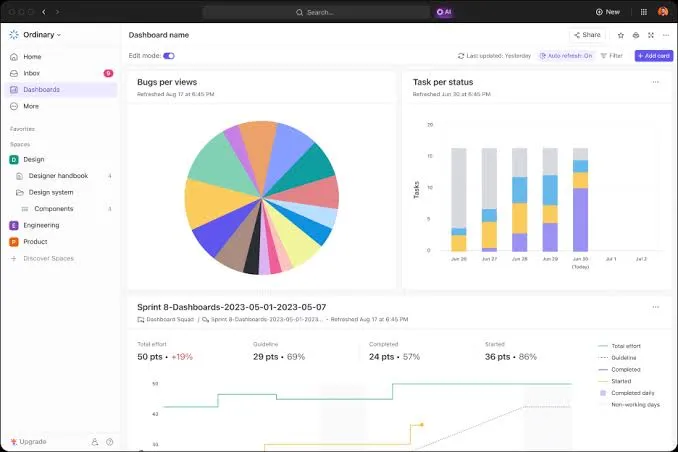
Task: Open the help question mark icon
Action: click(110, 442)
